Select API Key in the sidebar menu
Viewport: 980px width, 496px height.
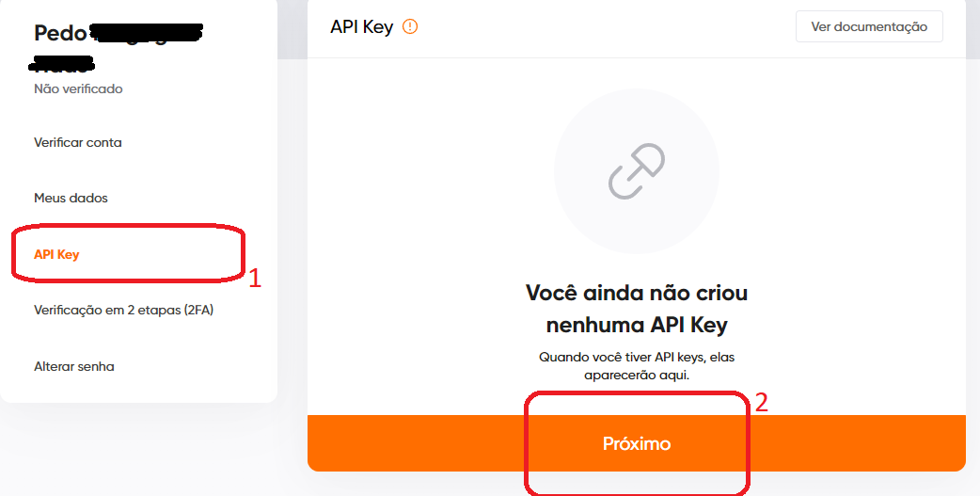point(56,254)
